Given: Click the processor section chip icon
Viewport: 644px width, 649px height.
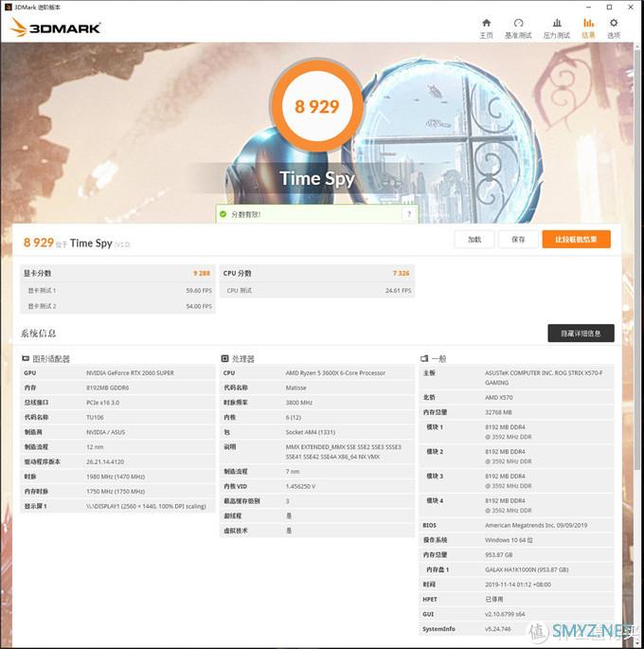Looking at the screenshot, I should pyautogui.click(x=225, y=358).
